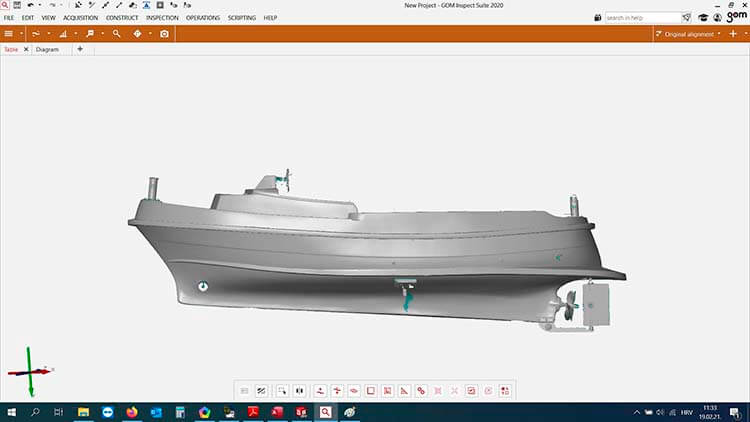This screenshot has width=750, height=422.
Task: Click the user account icon near GOM logo
Action: [x=718, y=17]
